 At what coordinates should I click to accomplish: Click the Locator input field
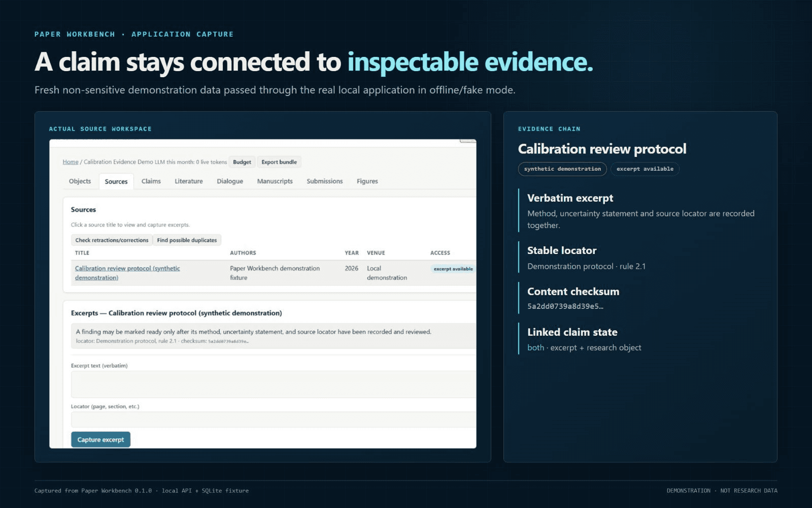click(x=274, y=420)
